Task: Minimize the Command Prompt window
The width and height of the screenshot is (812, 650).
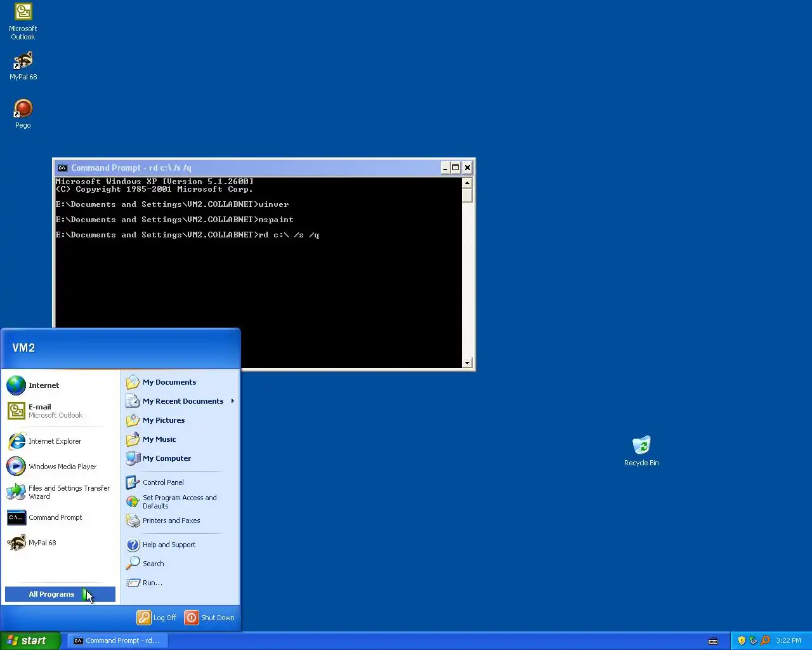Action: [x=445, y=168]
